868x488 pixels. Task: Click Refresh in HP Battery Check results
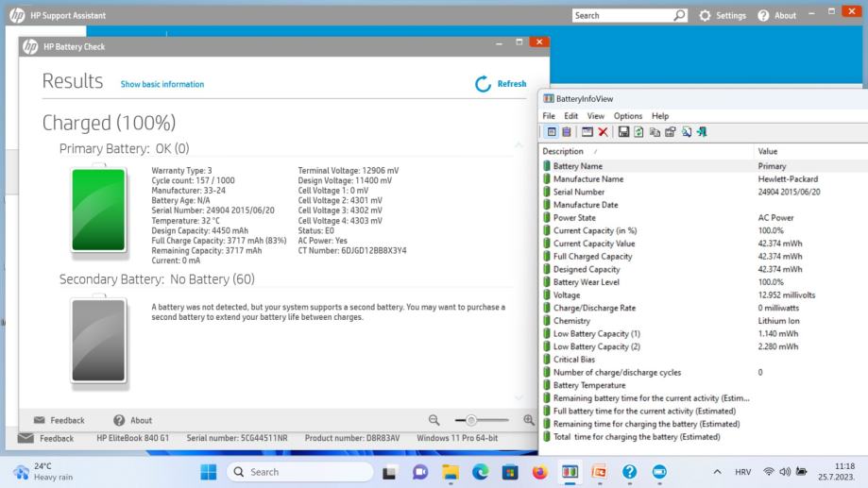(x=501, y=84)
